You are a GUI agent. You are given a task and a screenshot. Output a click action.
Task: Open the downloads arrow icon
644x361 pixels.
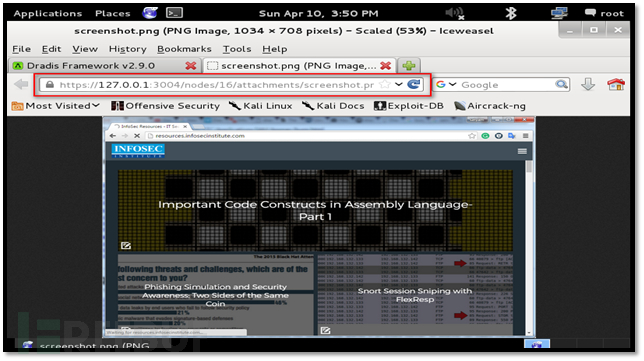[x=588, y=85]
